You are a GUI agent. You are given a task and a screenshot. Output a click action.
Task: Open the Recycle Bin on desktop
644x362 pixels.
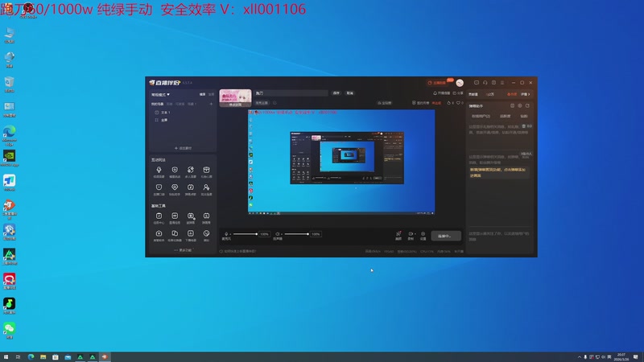pyautogui.click(x=9, y=84)
